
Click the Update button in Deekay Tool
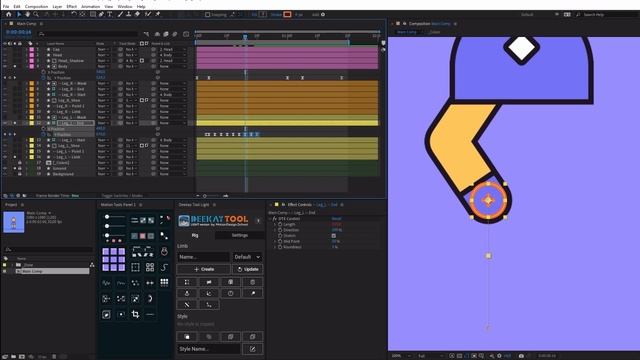coord(248,269)
